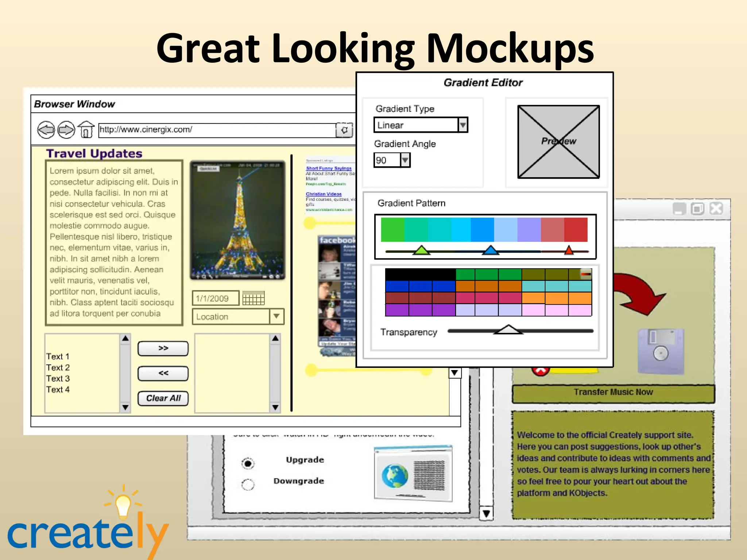The image size is (747, 560).
Task: Open the Location dropdown arrow
Action: click(x=276, y=316)
